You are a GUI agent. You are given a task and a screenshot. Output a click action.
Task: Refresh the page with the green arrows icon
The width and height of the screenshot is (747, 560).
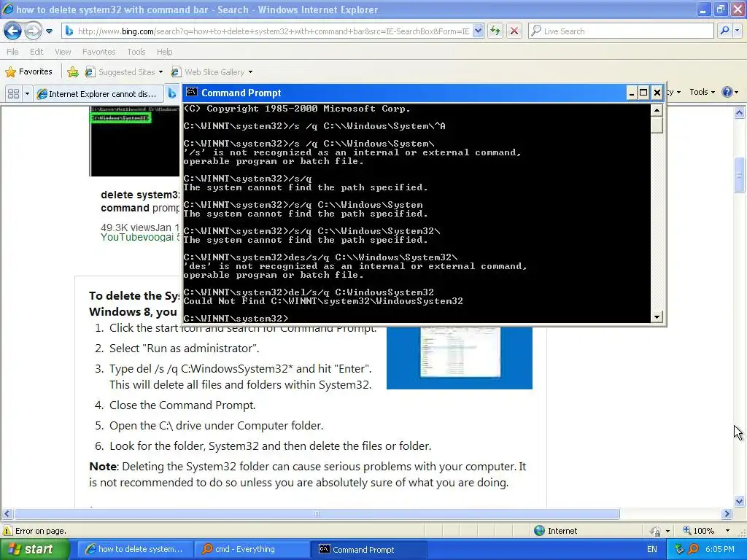coord(495,31)
